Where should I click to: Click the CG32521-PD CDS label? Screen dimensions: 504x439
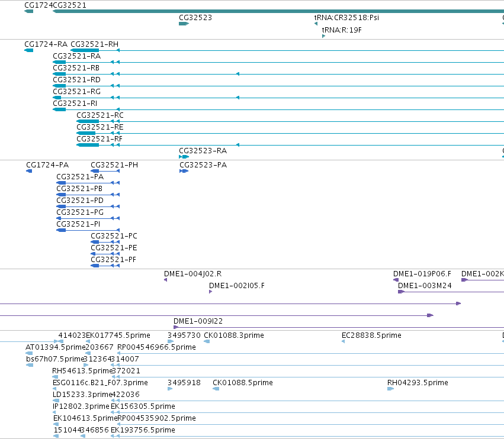point(80,201)
